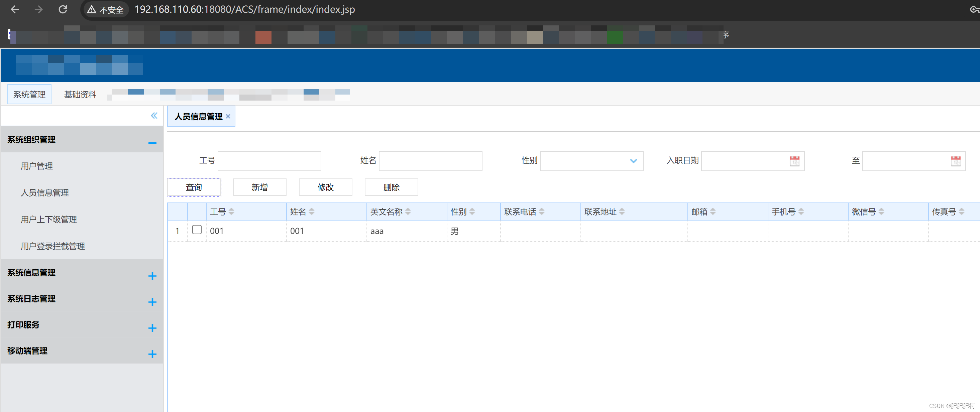
Task: Sort table by 联系电话 column arrows
Action: coord(542,212)
